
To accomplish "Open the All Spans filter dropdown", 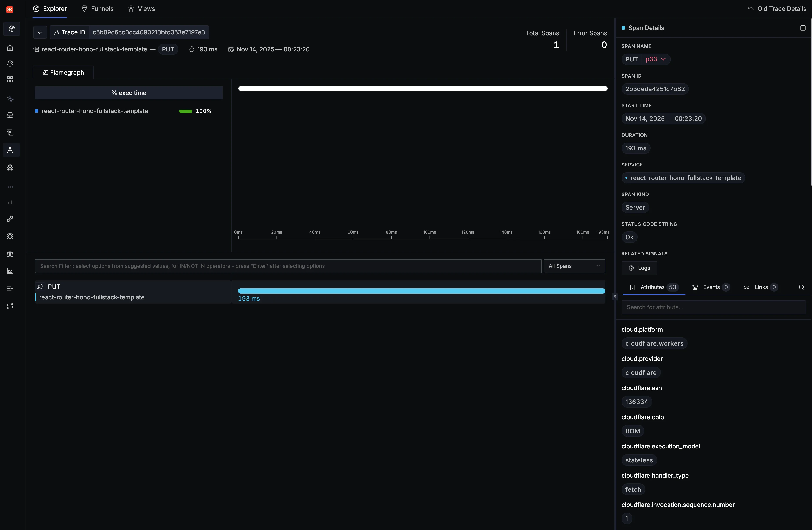I will (x=574, y=266).
